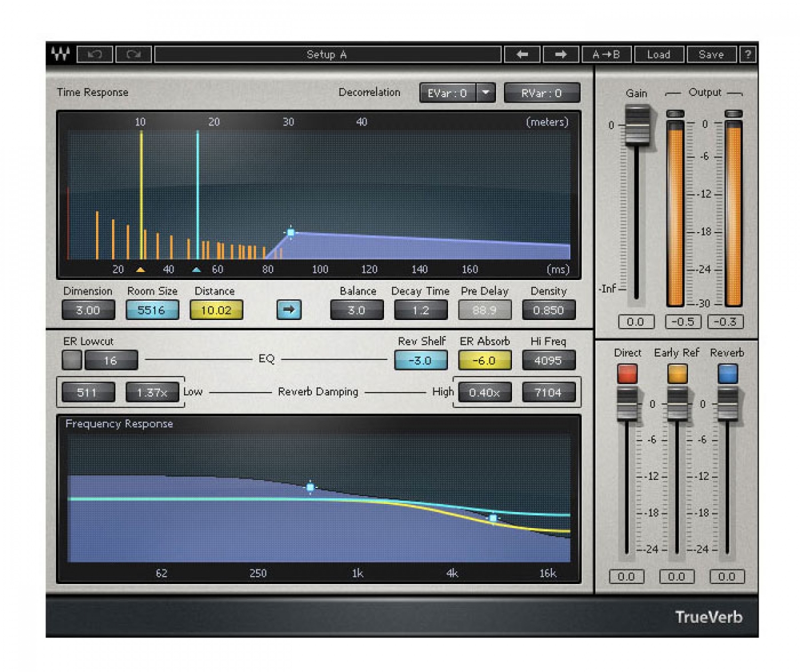The width and height of the screenshot is (800, 672).
Task: Select the Pre Delay value 88.9
Action: coord(485,310)
